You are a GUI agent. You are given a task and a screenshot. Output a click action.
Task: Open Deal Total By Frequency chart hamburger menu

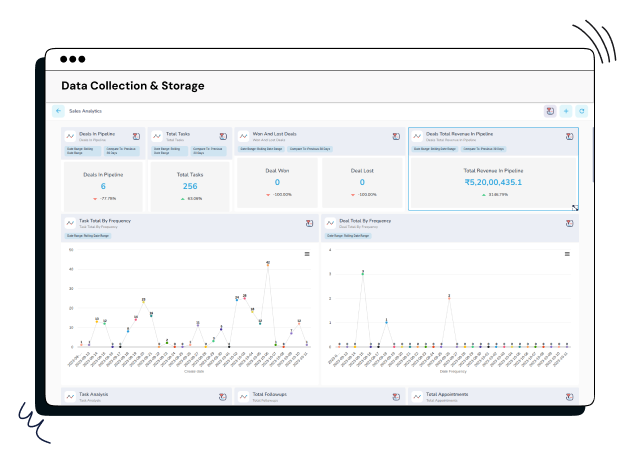(x=567, y=254)
